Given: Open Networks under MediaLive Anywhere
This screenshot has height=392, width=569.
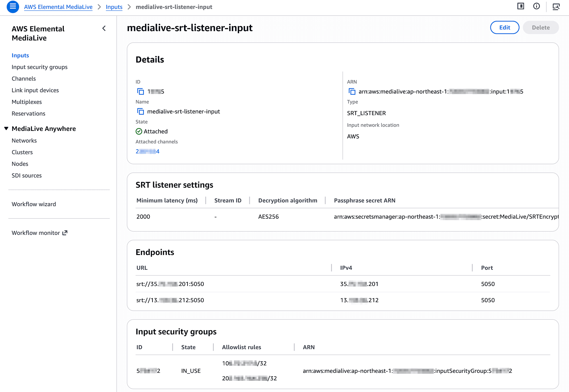Looking at the screenshot, I should 24,141.
